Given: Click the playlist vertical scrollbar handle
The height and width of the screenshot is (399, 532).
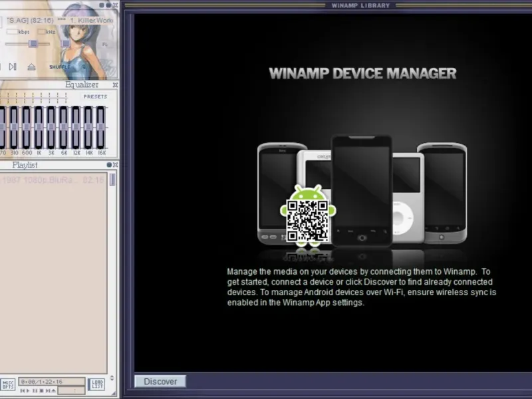Looking at the screenshot, I should click(112, 180).
